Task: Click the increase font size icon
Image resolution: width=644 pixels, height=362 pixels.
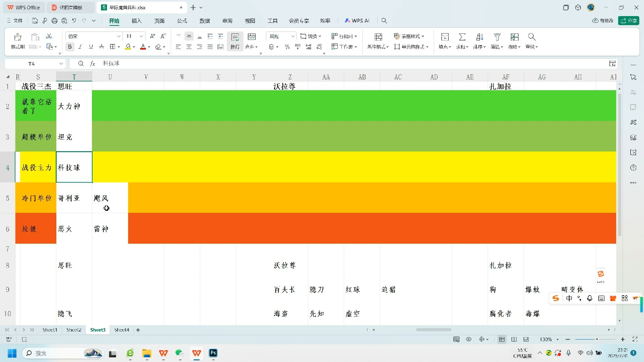Action: coord(153,36)
